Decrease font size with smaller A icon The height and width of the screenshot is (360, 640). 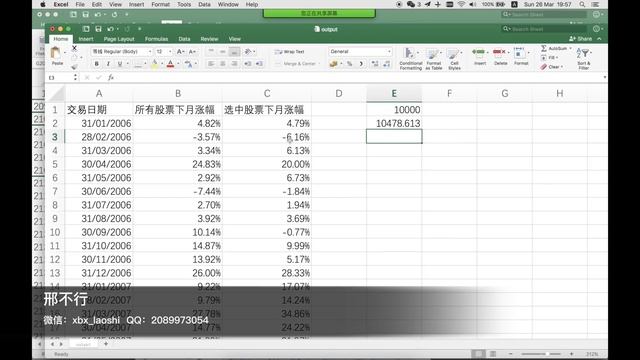click(x=192, y=51)
